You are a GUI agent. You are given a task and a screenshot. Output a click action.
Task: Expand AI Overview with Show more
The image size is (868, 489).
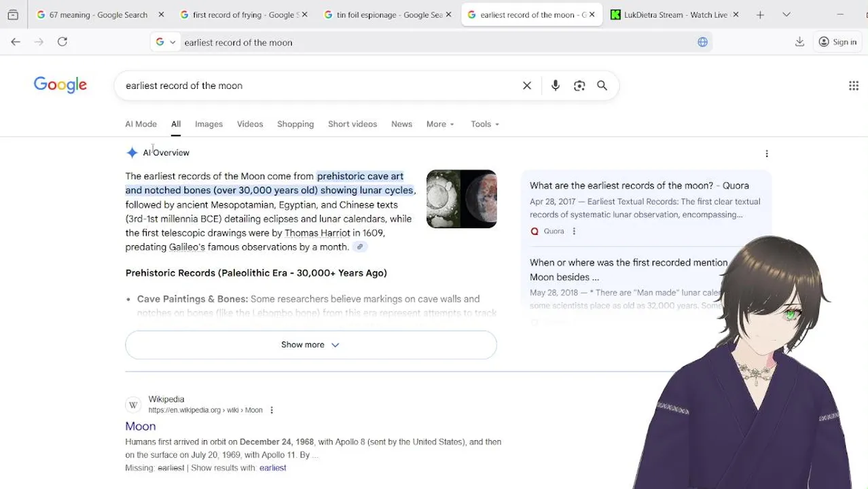coord(311,345)
